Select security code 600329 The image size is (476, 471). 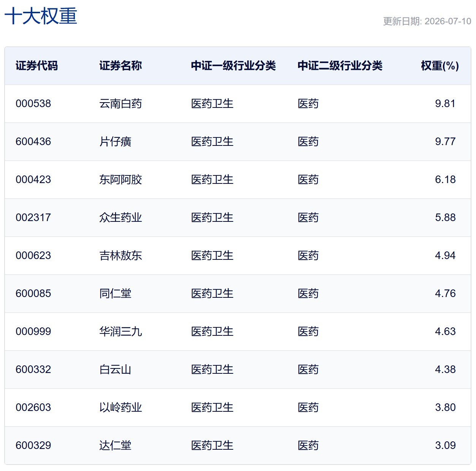pos(33,446)
